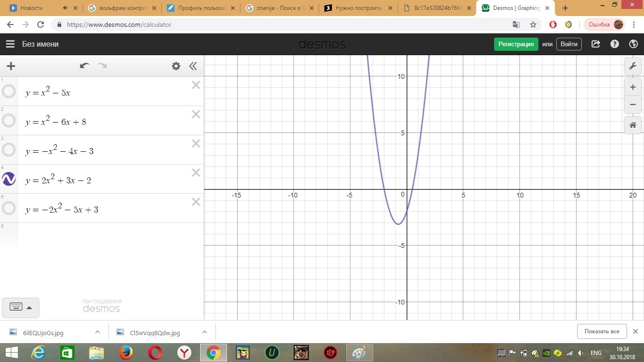644x362 pixels.
Task: Translate this page using the translate icon
Action: (517, 25)
